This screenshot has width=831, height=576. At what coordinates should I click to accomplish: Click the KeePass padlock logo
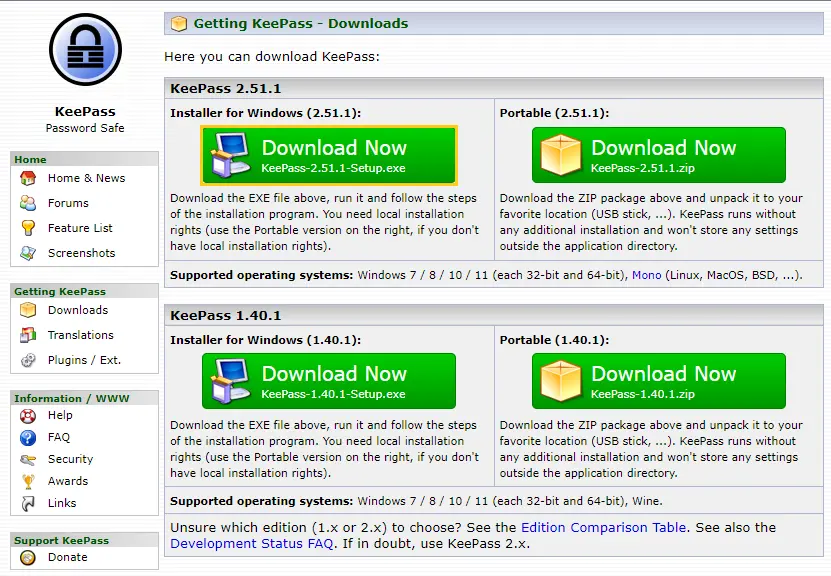click(85, 50)
